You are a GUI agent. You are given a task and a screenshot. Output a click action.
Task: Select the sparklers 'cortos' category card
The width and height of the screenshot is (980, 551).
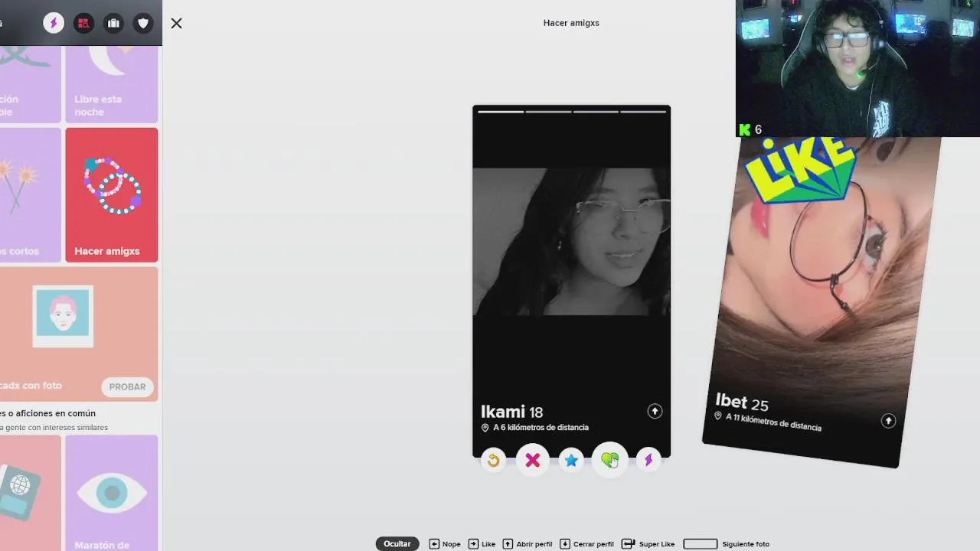point(30,195)
